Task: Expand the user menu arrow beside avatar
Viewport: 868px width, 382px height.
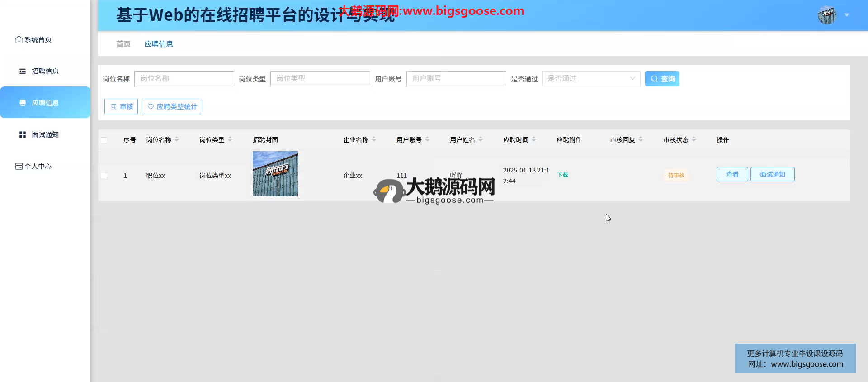Action: click(847, 15)
